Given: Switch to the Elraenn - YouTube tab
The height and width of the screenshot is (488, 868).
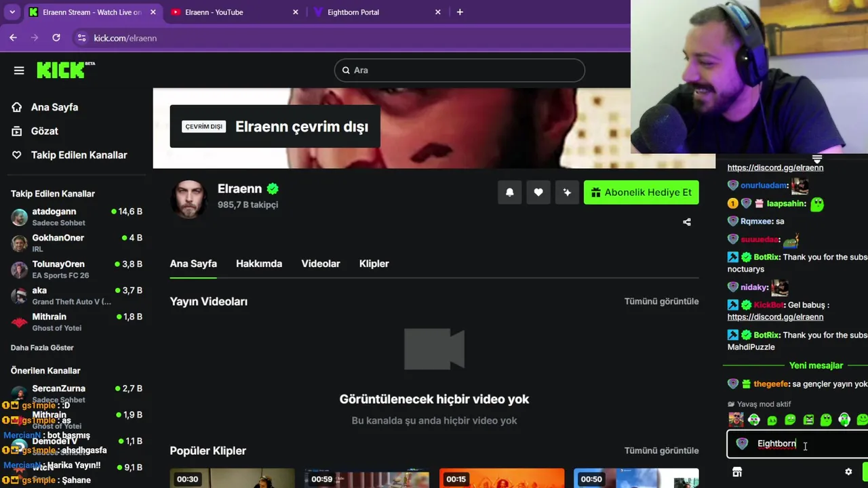Looking at the screenshot, I should 234,12.
